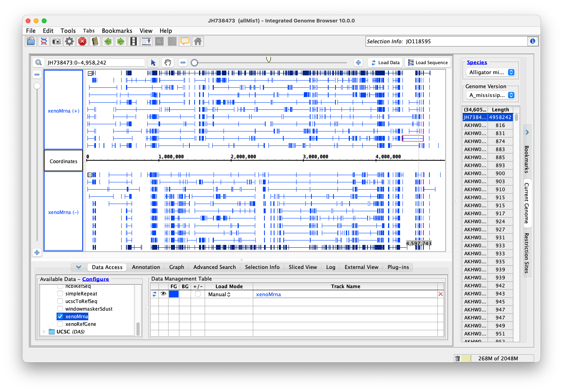Enable the xenoRefGene dataset checkbox

coord(60,324)
